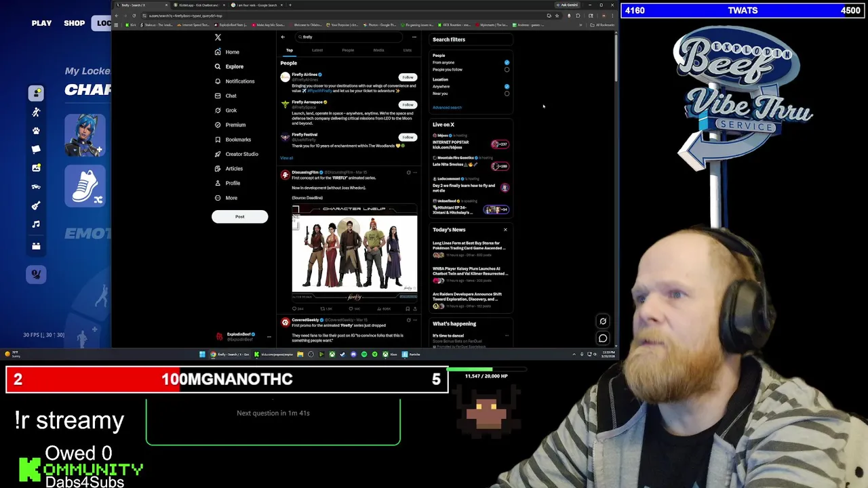
Task: Select the sneaker kicks locker slot
Action: point(85,185)
